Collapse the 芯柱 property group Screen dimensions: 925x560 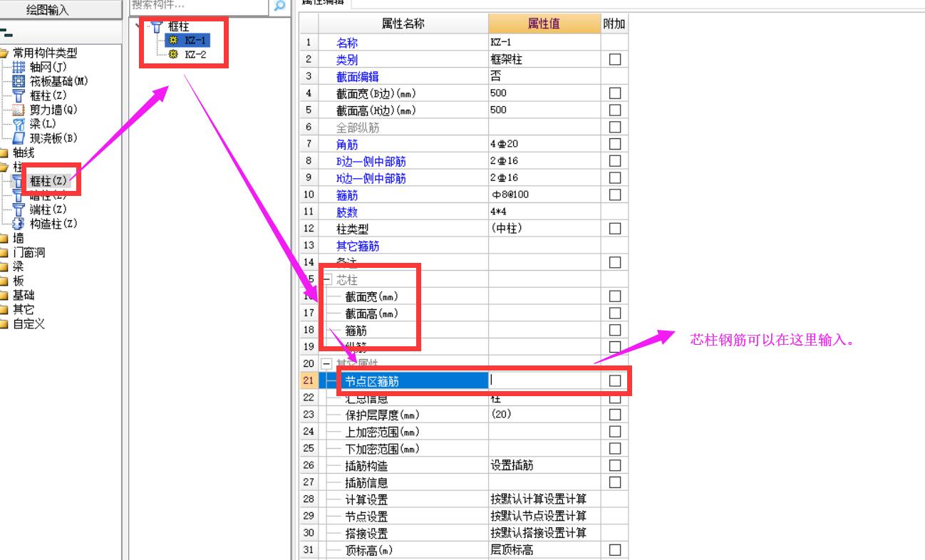tap(327, 279)
